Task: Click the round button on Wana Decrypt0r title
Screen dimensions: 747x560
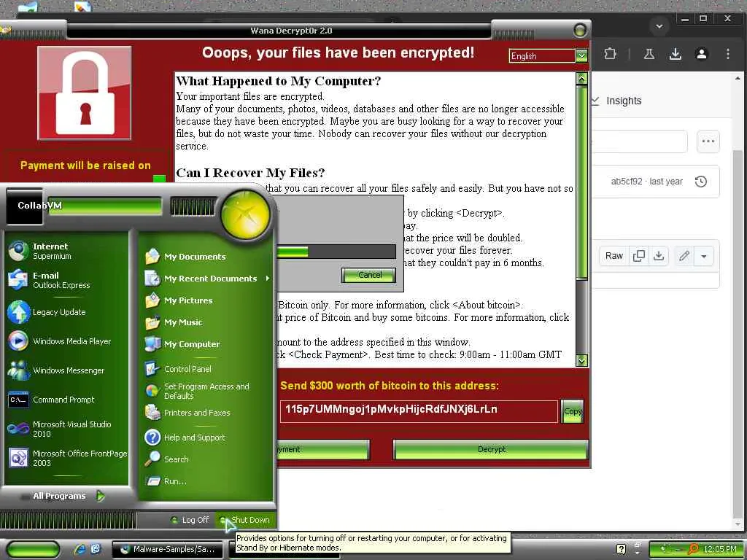Action: [x=580, y=31]
